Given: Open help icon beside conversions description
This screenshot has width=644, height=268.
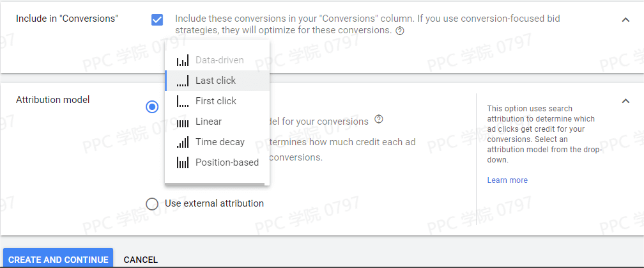Looking at the screenshot, I should click(x=400, y=31).
